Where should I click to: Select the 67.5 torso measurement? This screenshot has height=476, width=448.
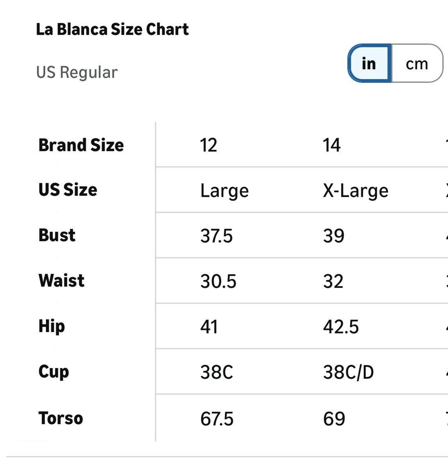pos(217,419)
